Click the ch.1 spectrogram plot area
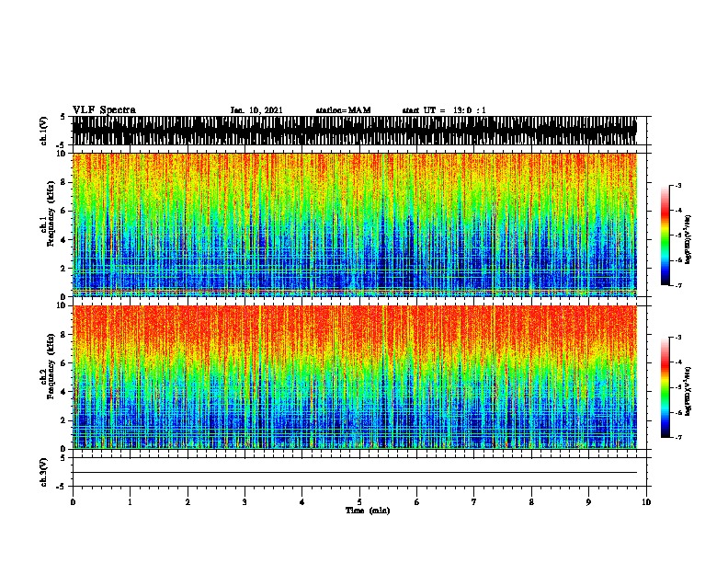The image size is (728, 563). tap(355, 224)
